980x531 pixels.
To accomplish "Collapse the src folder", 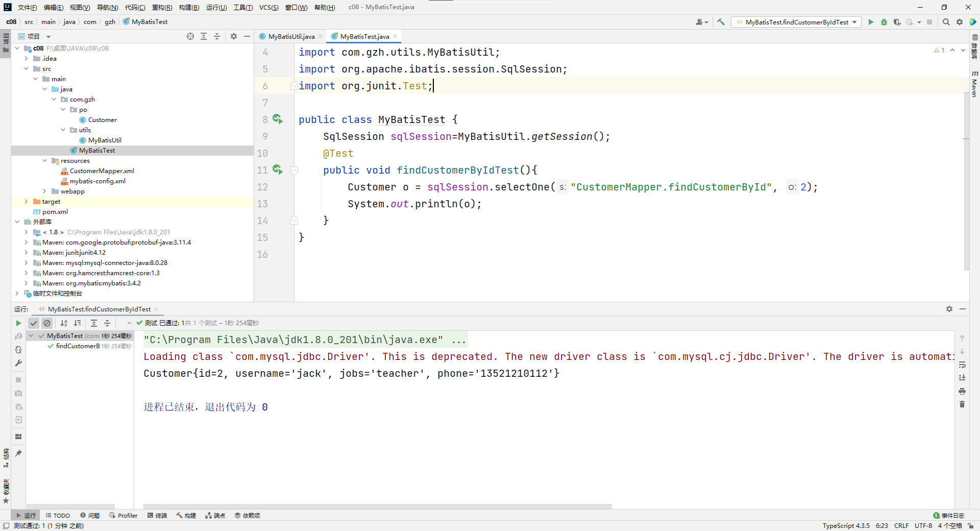I will [x=26, y=68].
